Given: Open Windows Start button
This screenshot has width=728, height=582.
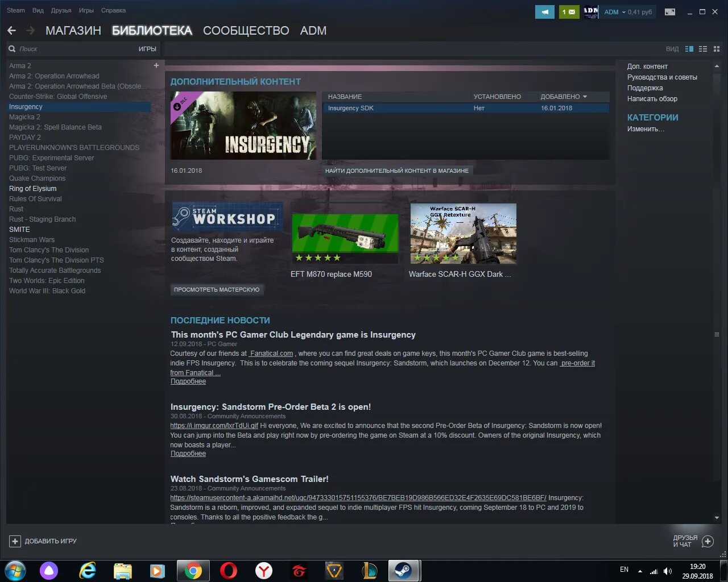Looking at the screenshot, I should click(x=15, y=570).
